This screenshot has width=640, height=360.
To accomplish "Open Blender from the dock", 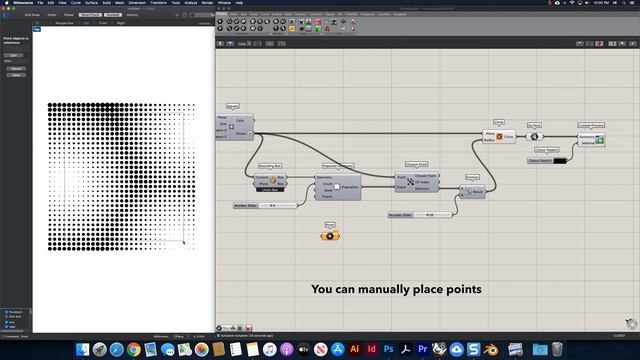I will pyautogui.click(x=491, y=349).
